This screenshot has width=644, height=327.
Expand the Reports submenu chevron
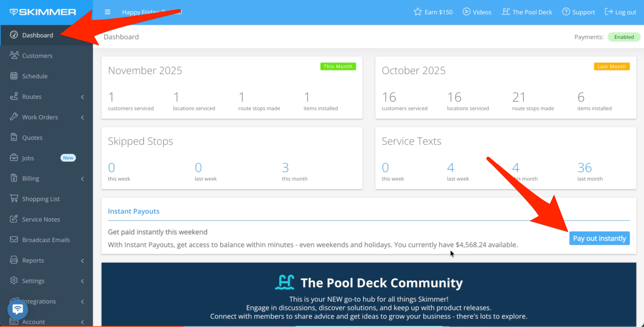pos(82,261)
